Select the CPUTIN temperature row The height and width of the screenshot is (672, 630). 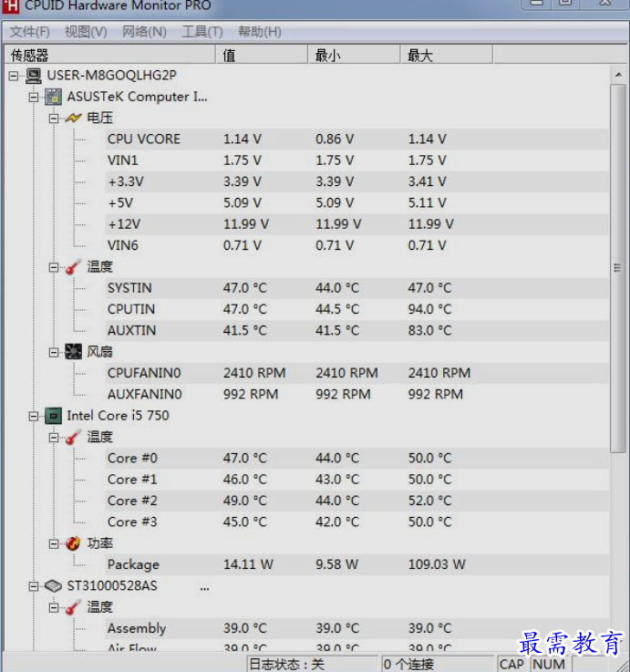pos(357,309)
